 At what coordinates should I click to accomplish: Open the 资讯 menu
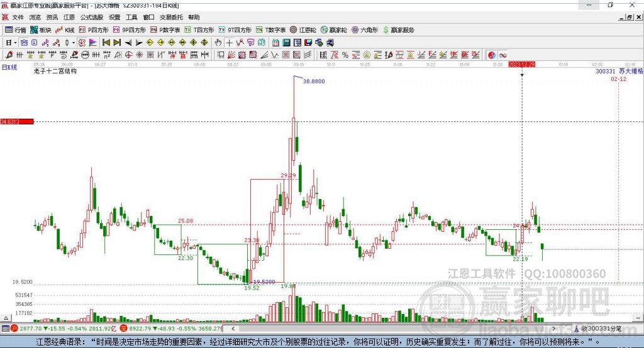[x=52, y=17]
